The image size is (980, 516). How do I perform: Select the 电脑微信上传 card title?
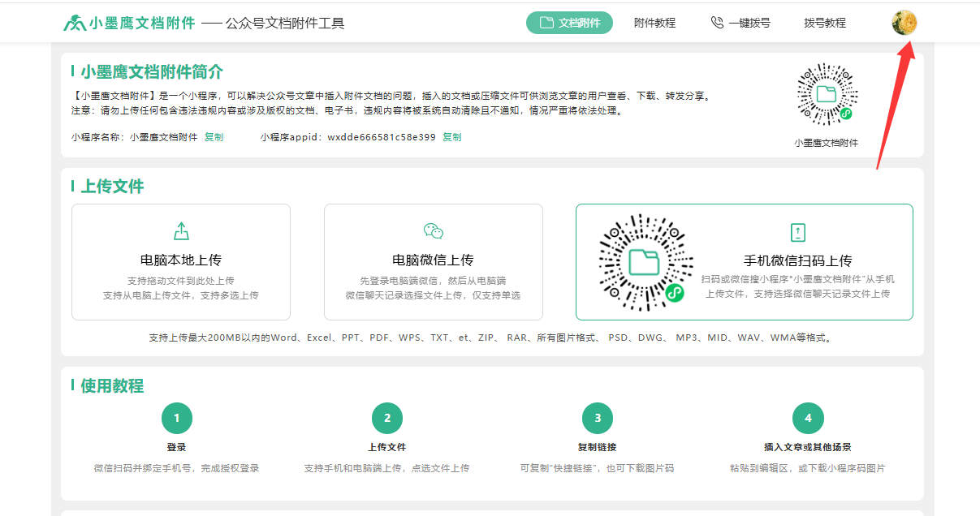[x=434, y=260]
